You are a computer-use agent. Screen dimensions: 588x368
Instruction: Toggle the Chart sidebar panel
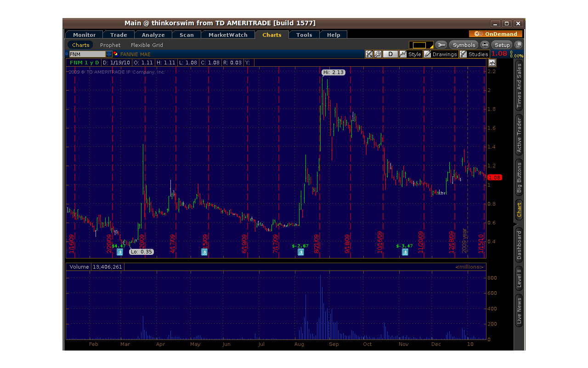[519, 210]
